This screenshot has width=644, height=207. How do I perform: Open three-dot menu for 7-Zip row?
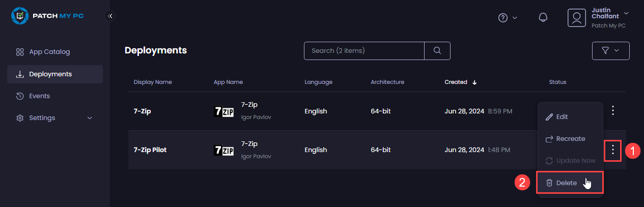[613, 110]
